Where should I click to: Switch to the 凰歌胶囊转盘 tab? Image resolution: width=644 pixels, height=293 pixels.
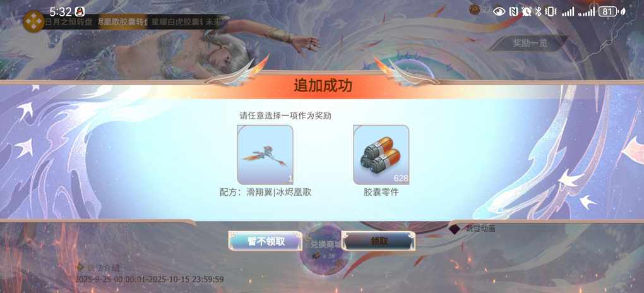click(x=122, y=21)
